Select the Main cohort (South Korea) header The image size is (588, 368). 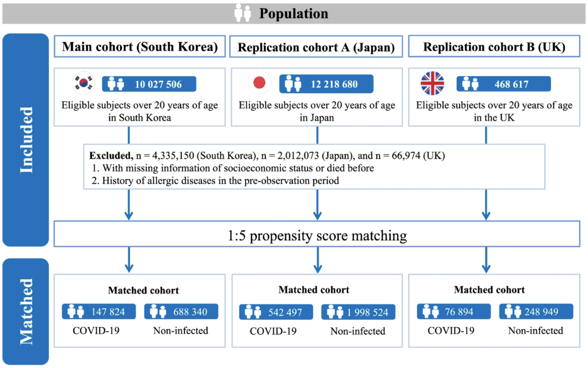coord(139,47)
